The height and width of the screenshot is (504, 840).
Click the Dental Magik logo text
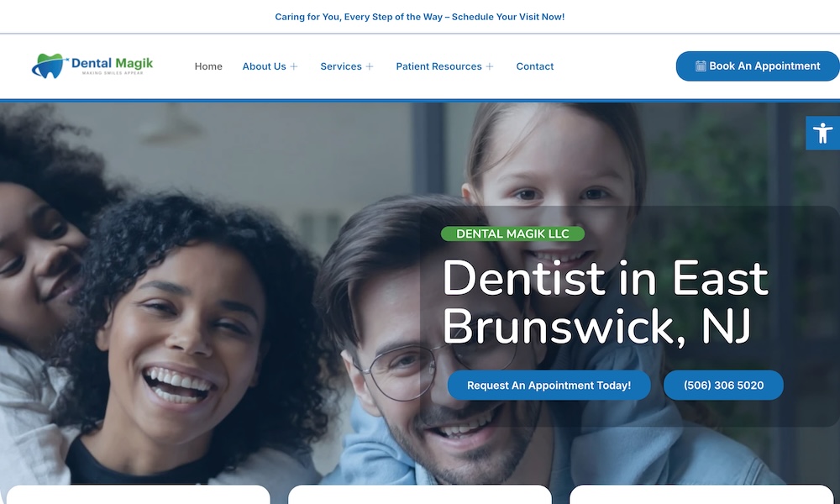[112, 64]
